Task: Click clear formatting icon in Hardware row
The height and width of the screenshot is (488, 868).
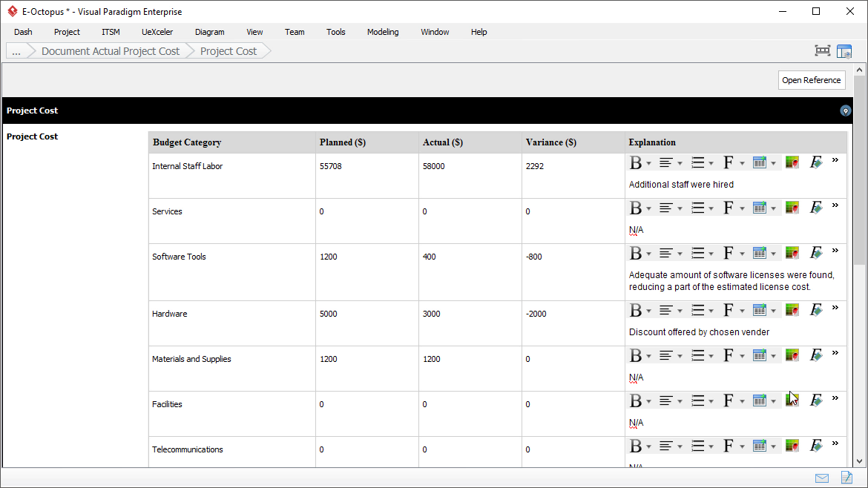Action: pos(816,310)
